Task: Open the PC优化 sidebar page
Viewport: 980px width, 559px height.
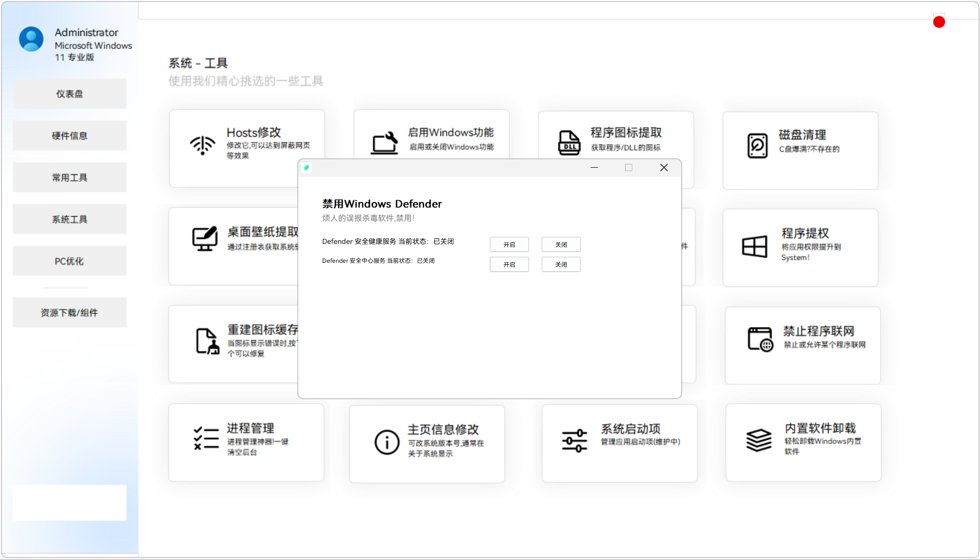Action: (x=70, y=261)
